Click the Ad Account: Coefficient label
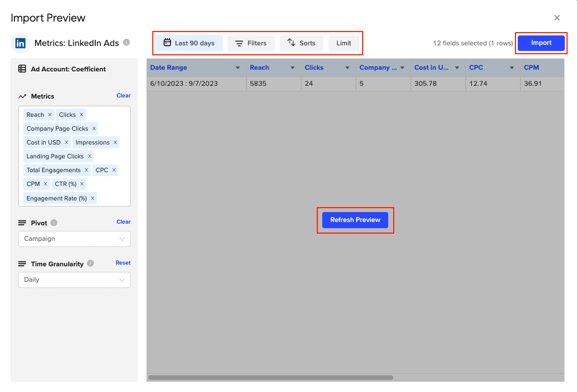The image size is (577, 392). 68,69
